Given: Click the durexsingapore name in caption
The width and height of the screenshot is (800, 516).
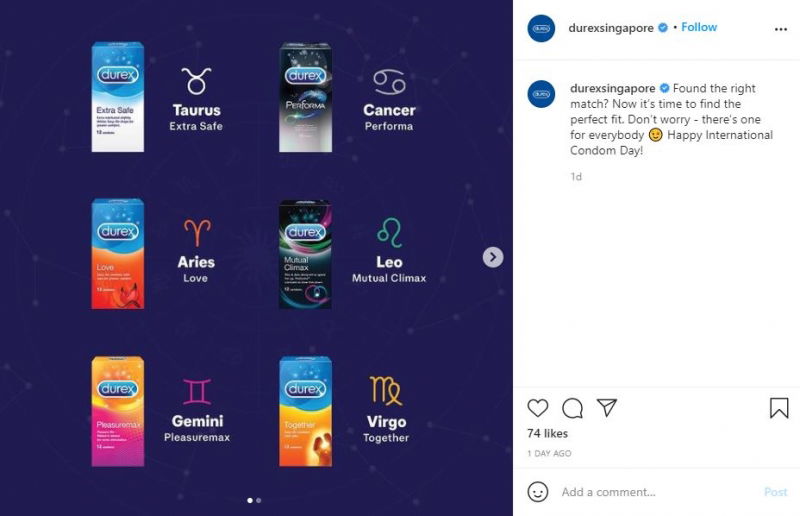Looking at the screenshot, I should click(x=612, y=88).
